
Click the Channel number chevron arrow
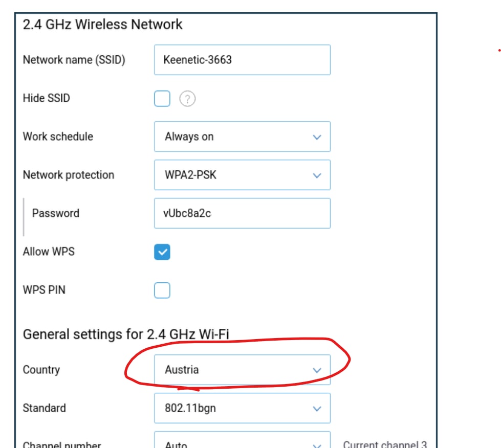pos(317,445)
